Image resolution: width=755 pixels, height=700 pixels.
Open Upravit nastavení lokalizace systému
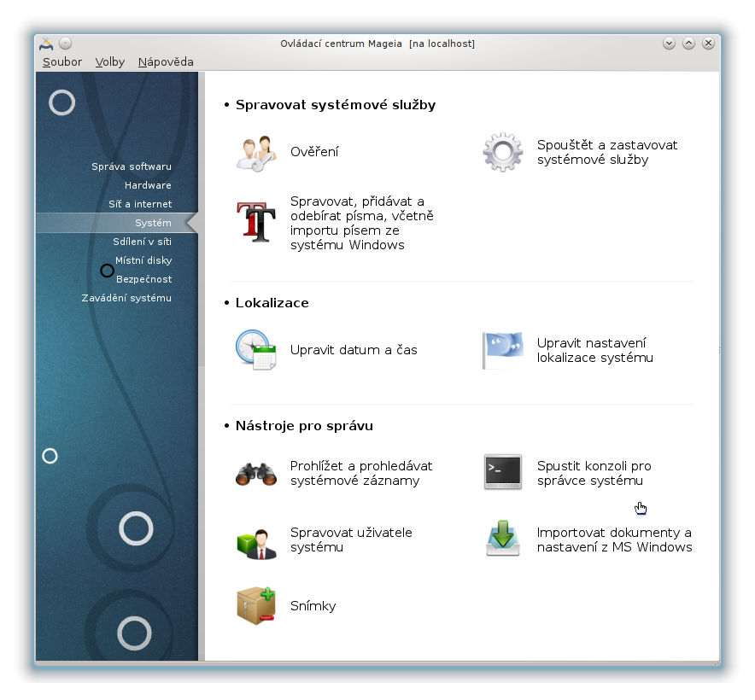[594, 351]
